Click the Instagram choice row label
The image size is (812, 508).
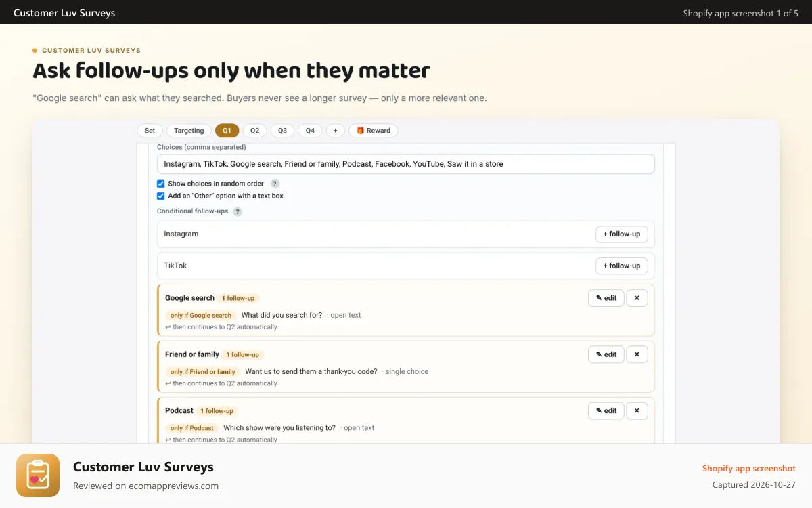pos(181,234)
